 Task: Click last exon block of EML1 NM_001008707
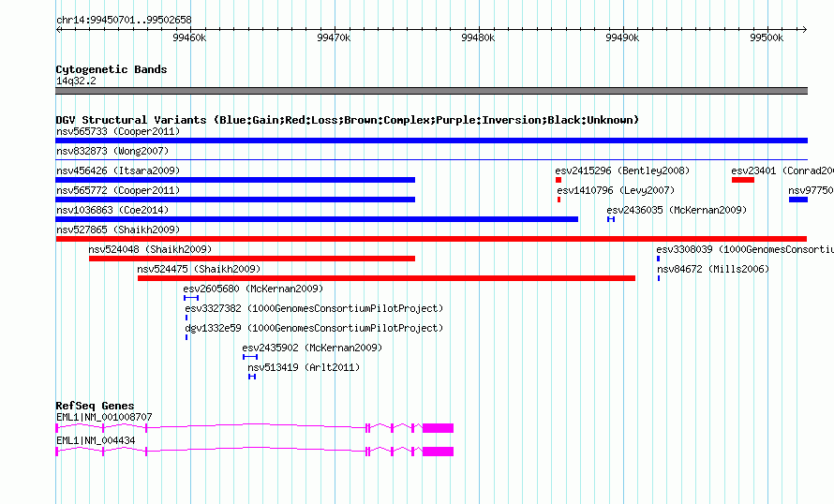438,428
